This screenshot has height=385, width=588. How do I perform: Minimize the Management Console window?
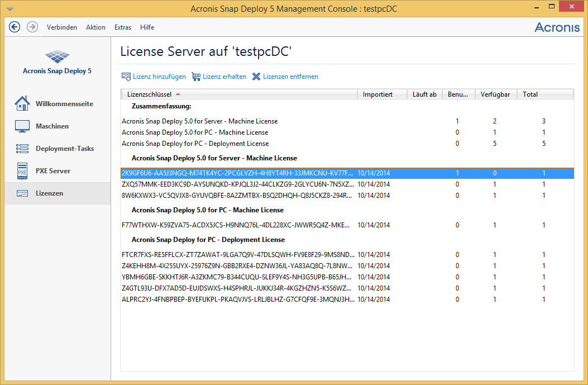point(537,7)
